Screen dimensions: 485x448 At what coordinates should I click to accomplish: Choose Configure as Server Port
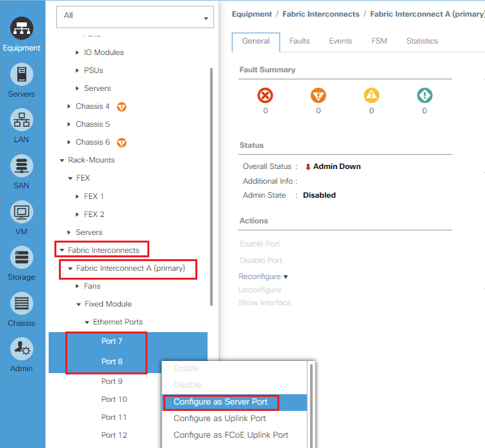coord(234,402)
